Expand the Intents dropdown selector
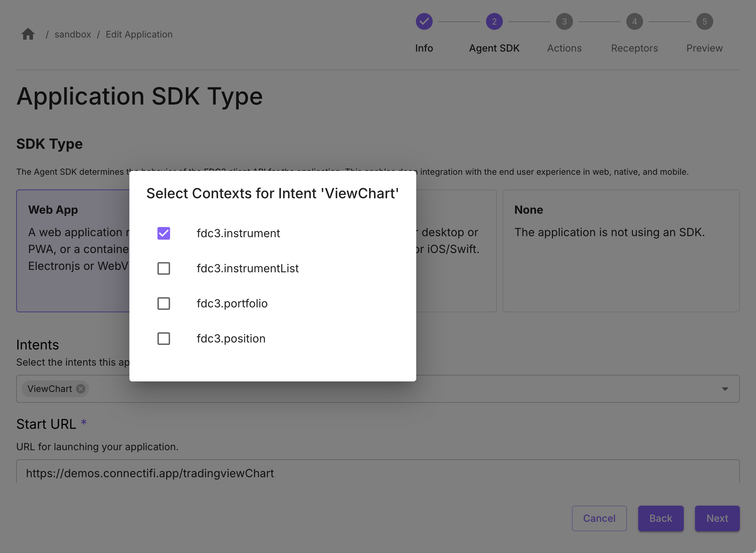This screenshot has height=553, width=756. point(725,388)
